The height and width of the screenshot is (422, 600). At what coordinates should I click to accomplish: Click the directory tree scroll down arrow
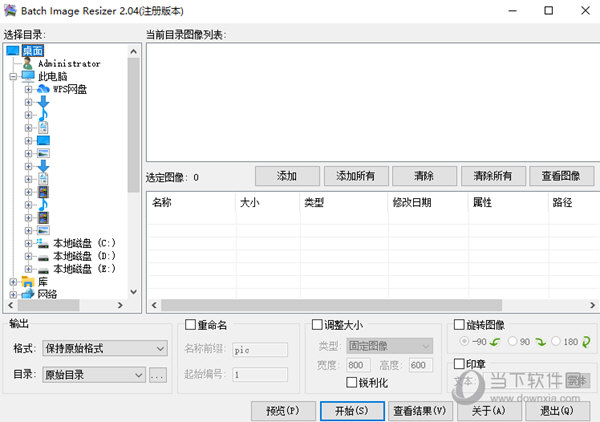[x=134, y=292]
